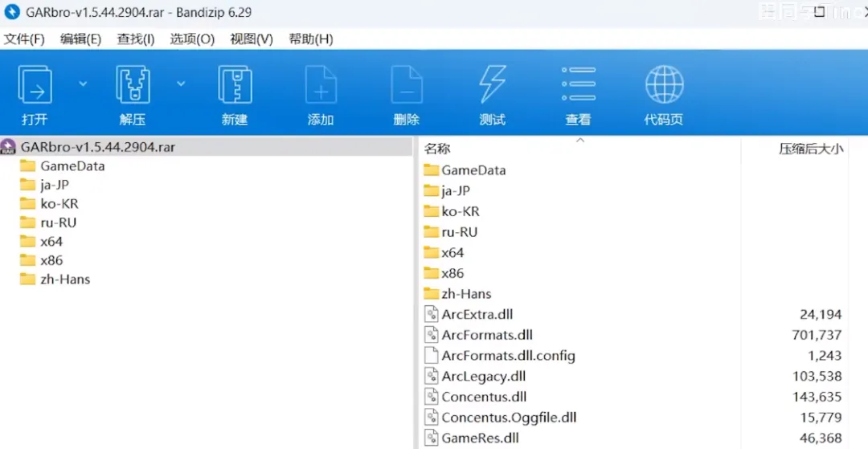This screenshot has width=868, height=449.
Task: Select x86 folder in left tree
Action: 51,260
